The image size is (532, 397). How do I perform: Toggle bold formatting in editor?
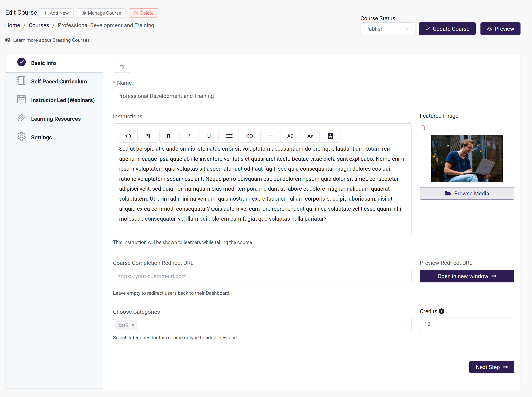tap(168, 136)
